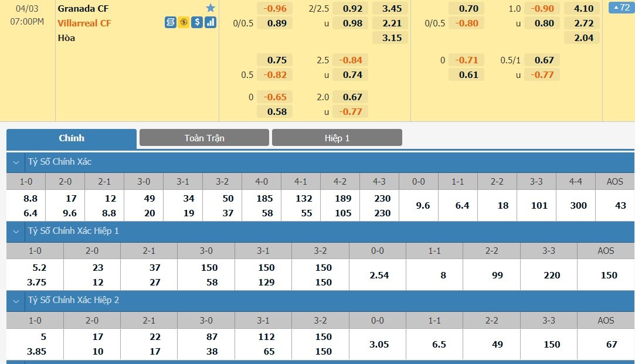The height and width of the screenshot is (364, 635).
Task: Select Granada CF handicap odds -0.96
Action: pyautogui.click(x=275, y=9)
